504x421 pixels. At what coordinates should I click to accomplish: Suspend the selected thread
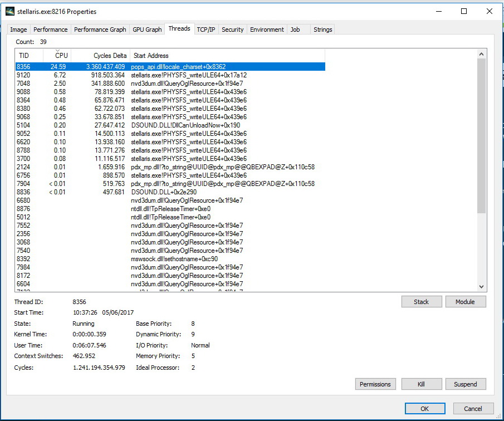click(465, 384)
